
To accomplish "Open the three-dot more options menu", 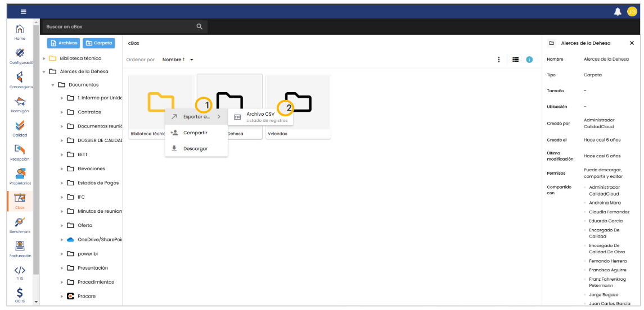I will coord(499,60).
